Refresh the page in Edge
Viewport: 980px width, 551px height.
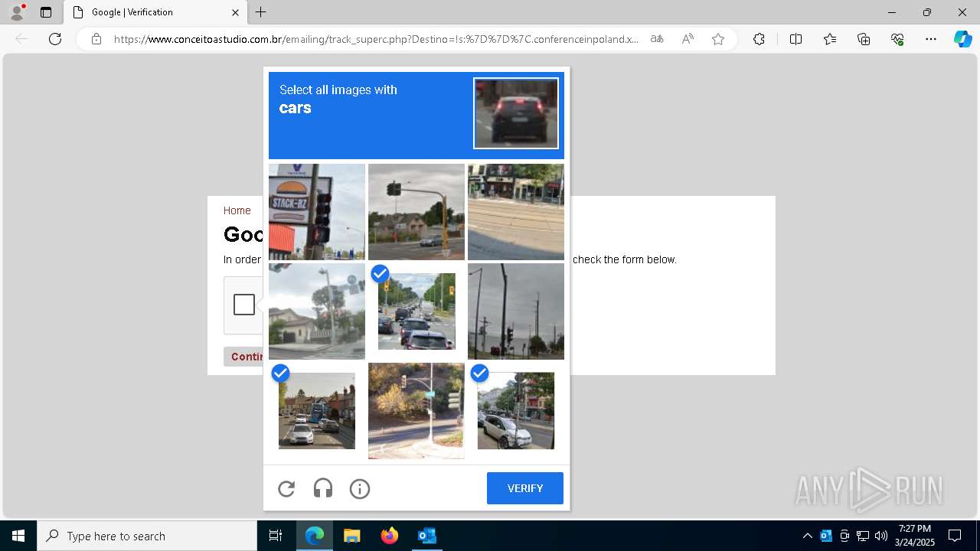click(55, 39)
